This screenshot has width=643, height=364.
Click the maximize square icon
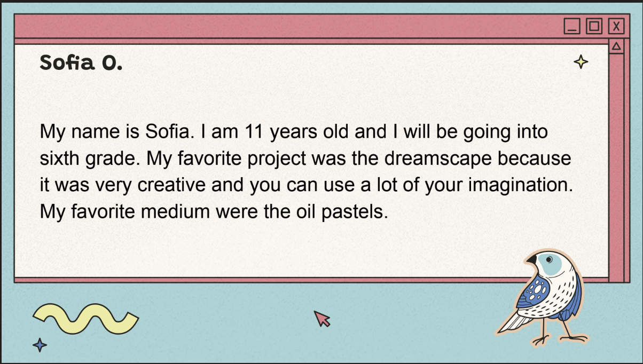tap(594, 26)
